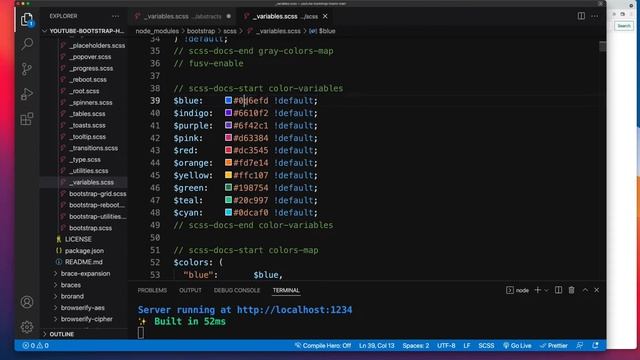The height and width of the screenshot is (360, 640).
Task: Open _reboot.scss file
Action: tap(88, 80)
